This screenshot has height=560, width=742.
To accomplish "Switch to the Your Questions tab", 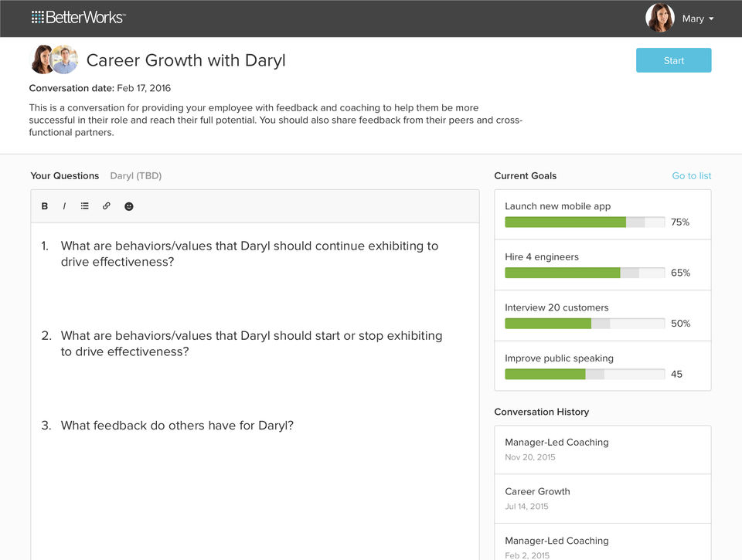I will pos(65,176).
